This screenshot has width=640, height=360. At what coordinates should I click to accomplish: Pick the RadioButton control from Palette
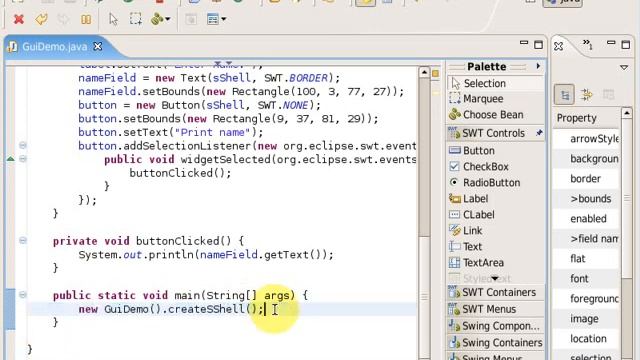pos(496,182)
